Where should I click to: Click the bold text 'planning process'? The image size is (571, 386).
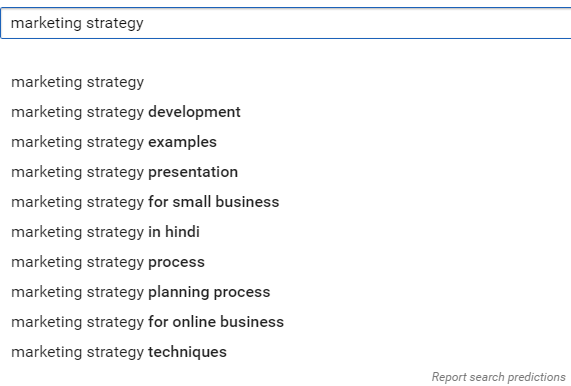pos(209,292)
